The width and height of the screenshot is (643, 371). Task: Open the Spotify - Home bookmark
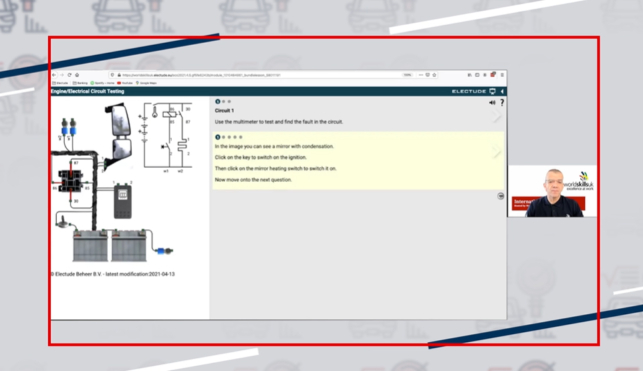pyautogui.click(x=103, y=83)
